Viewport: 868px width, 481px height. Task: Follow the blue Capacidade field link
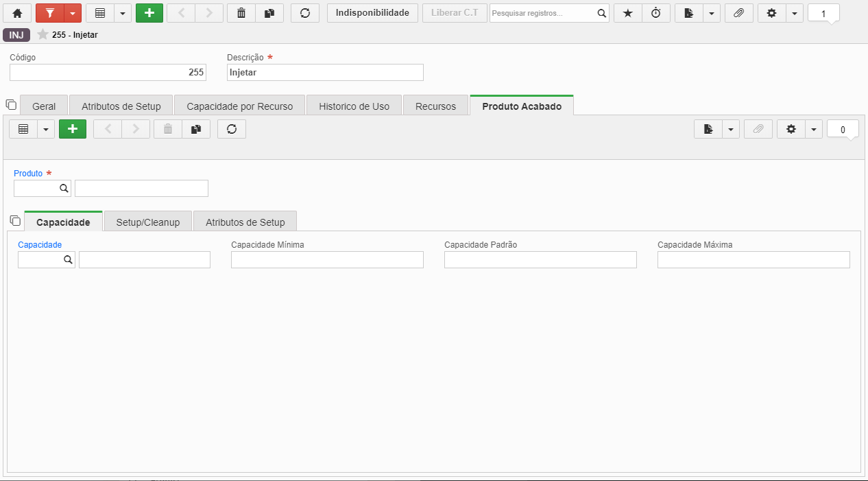[x=40, y=244]
